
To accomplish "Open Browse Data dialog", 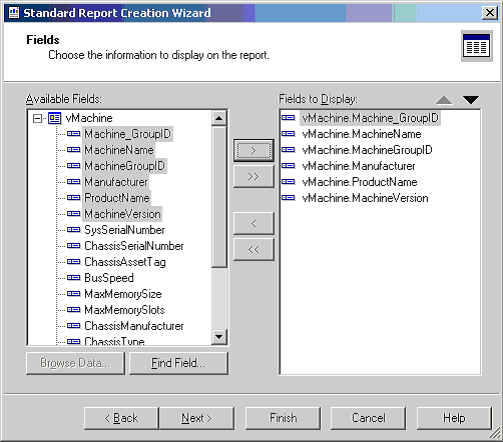I will [x=75, y=363].
